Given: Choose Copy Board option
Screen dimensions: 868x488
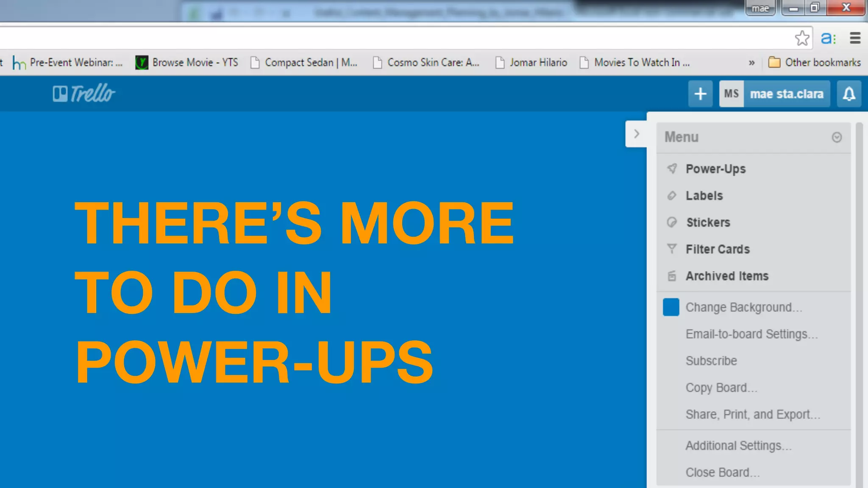Looking at the screenshot, I should pyautogui.click(x=721, y=388).
